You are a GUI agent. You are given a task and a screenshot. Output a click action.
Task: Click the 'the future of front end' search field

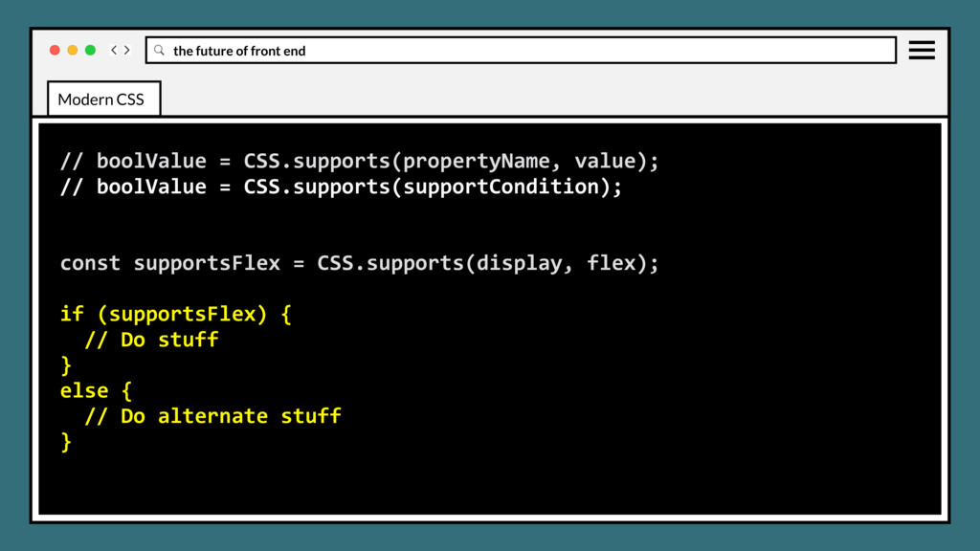[x=526, y=51]
